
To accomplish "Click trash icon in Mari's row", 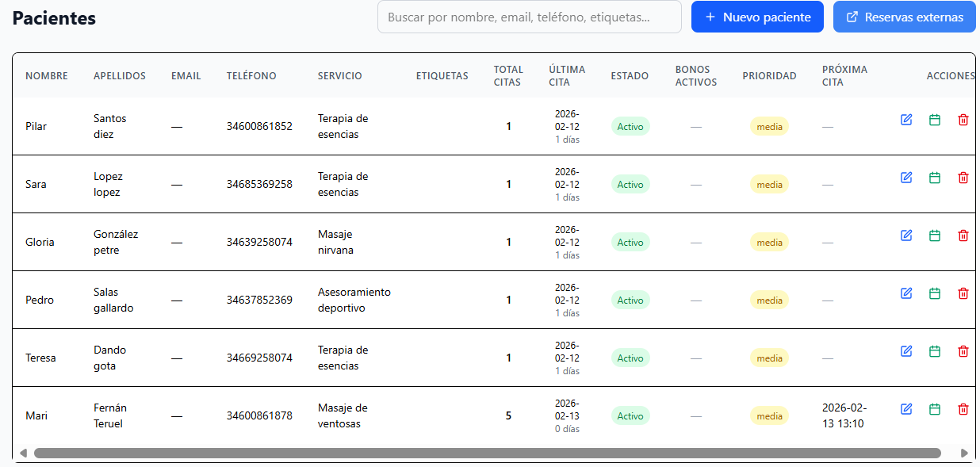I will (x=963, y=409).
